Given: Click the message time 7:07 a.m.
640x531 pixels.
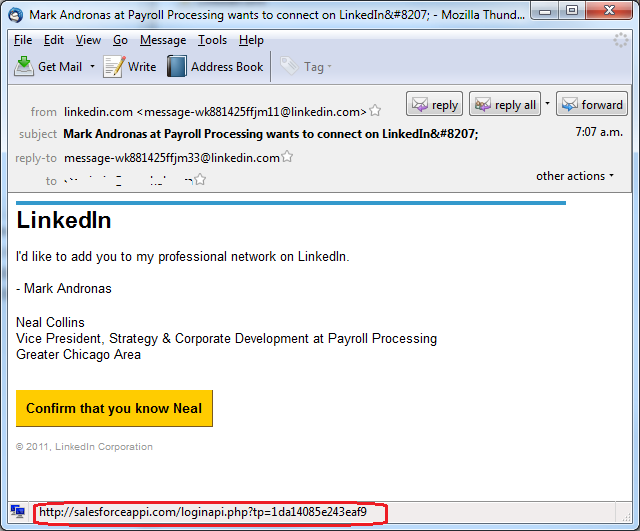Looking at the screenshot, I should click(x=599, y=132).
